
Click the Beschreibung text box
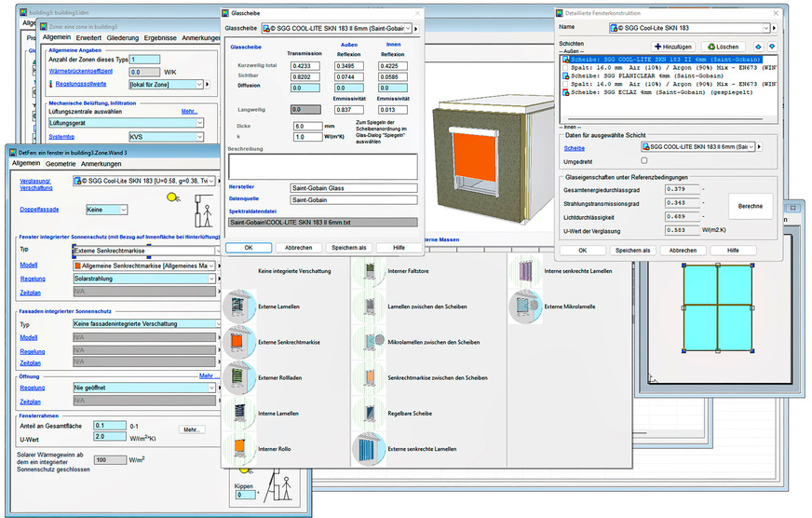[x=322, y=167]
